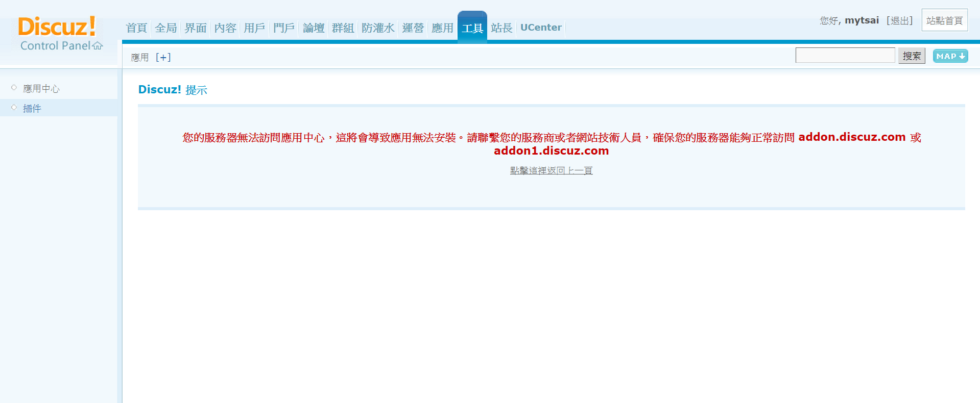Click the addon.discuz.com text
Screen dimensions: 980x403
coord(852,137)
